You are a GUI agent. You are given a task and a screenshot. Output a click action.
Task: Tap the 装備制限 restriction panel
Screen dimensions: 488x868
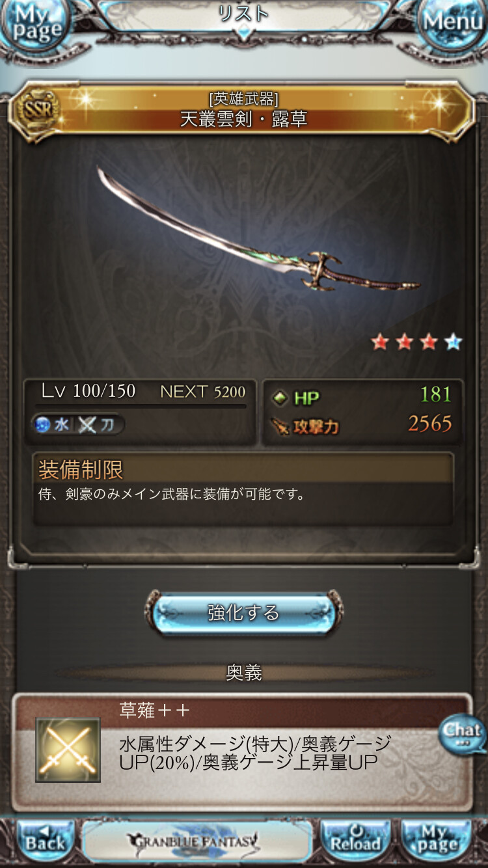243,489
